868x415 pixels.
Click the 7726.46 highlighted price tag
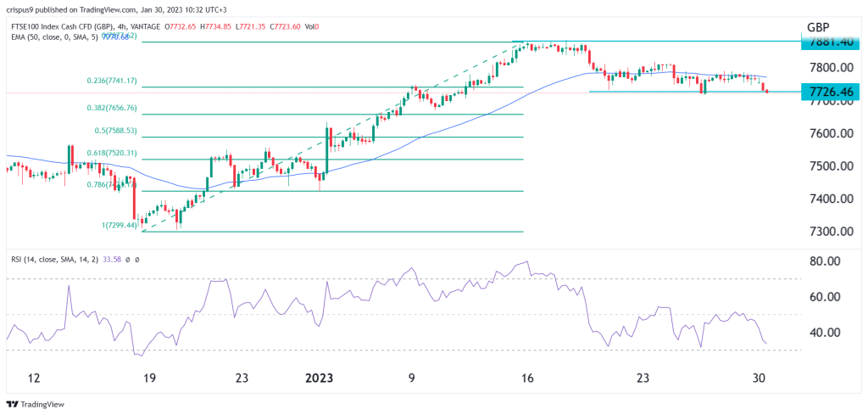(831, 92)
